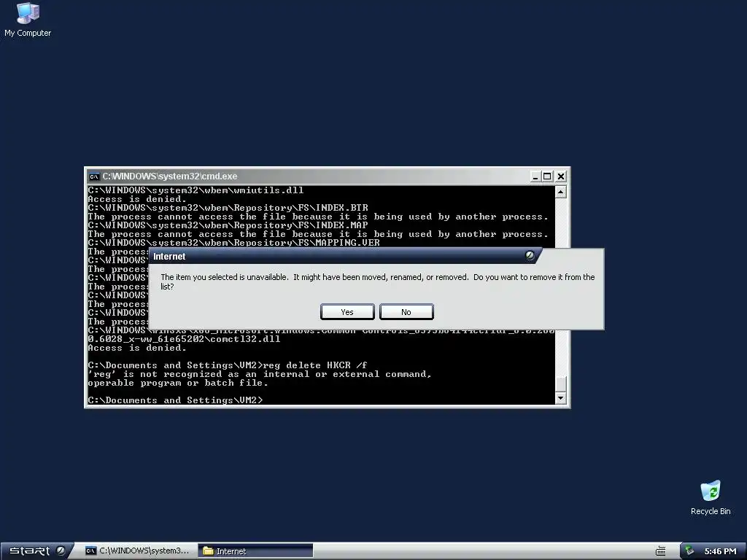Click the cmd.exe window title text
Screen dimensions: 747x560
pyautogui.click(x=169, y=176)
